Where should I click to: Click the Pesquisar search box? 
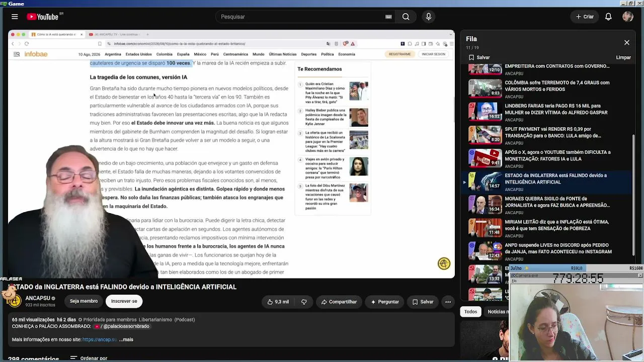pos(302,17)
